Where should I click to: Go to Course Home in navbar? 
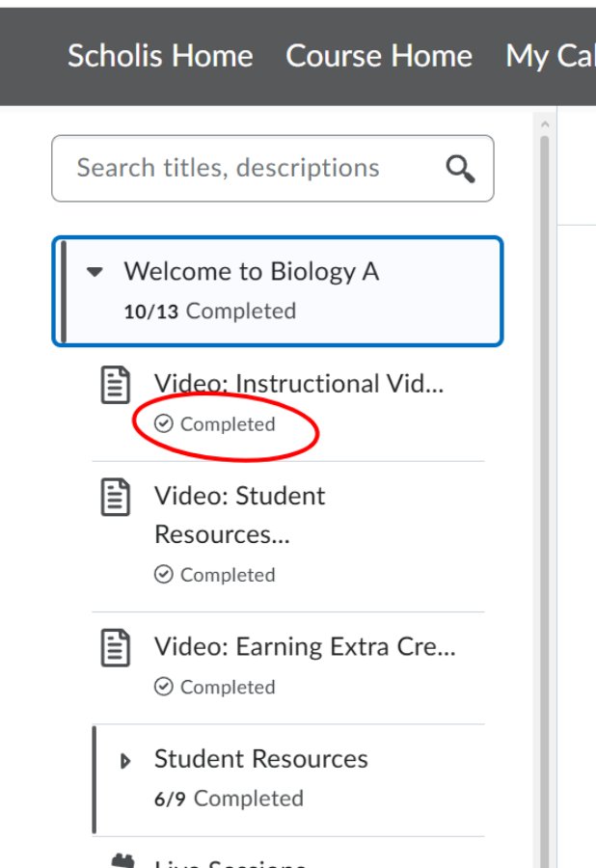tap(379, 56)
